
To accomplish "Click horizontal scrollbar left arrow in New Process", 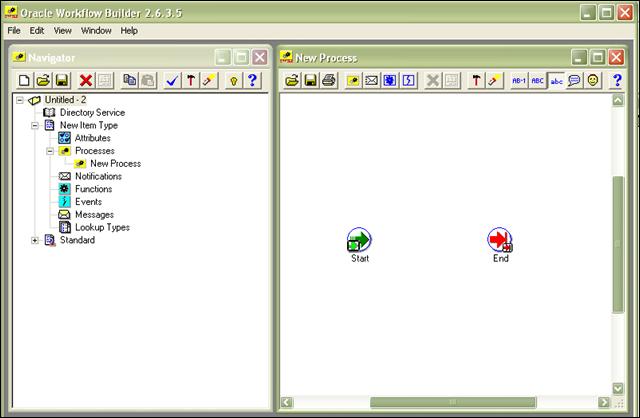I will [287, 402].
